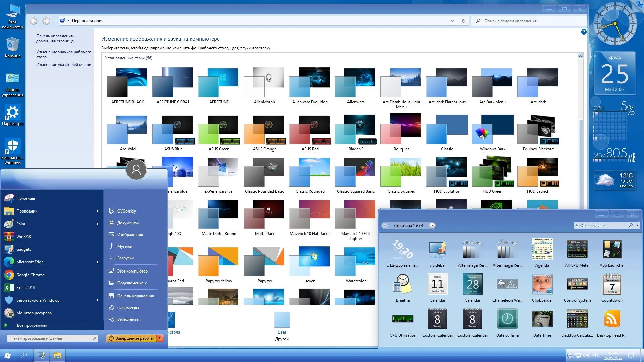Open the App Launcher gadget
The width and height of the screenshot is (644, 362).
click(612, 249)
